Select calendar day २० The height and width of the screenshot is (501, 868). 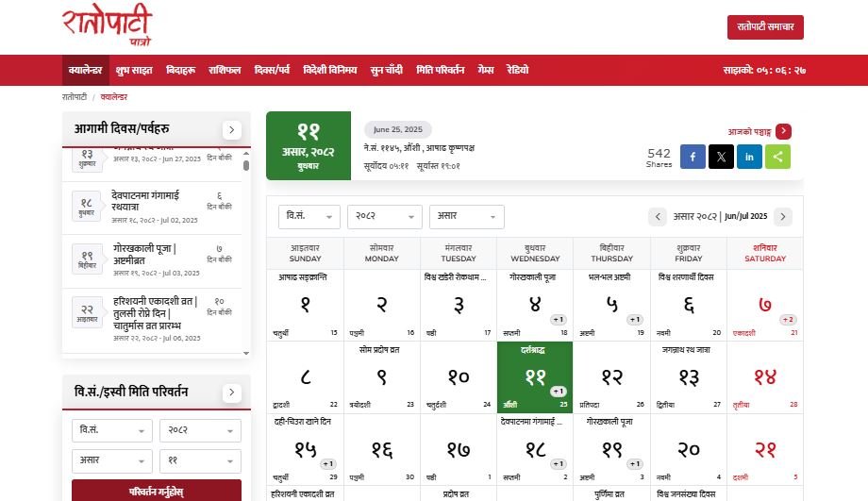pos(688,449)
